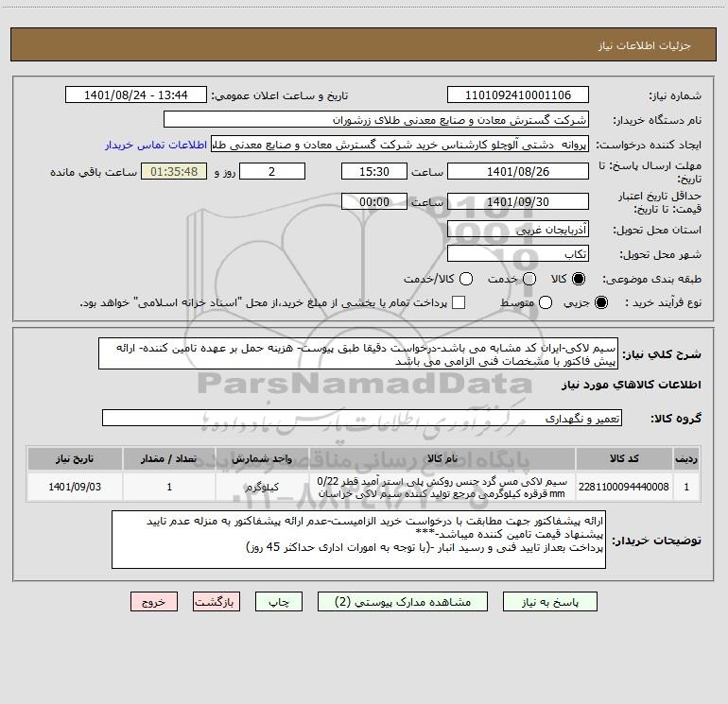Click the شماره نیاز field 1101092410001106
This screenshot has width=728, height=704.
(518, 95)
